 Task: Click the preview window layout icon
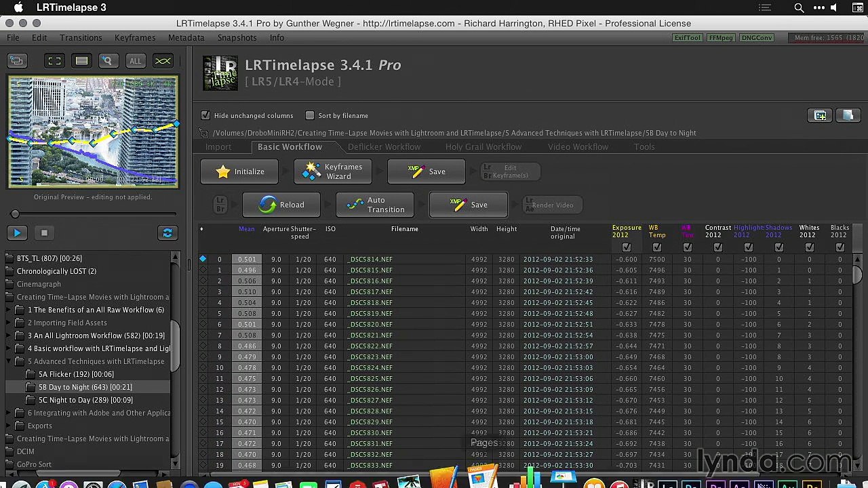[17, 61]
